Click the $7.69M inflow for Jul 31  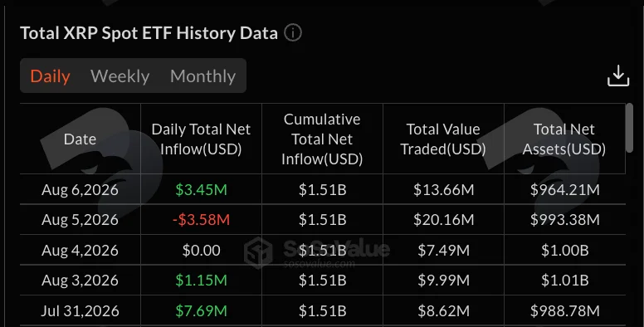click(201, 310)
